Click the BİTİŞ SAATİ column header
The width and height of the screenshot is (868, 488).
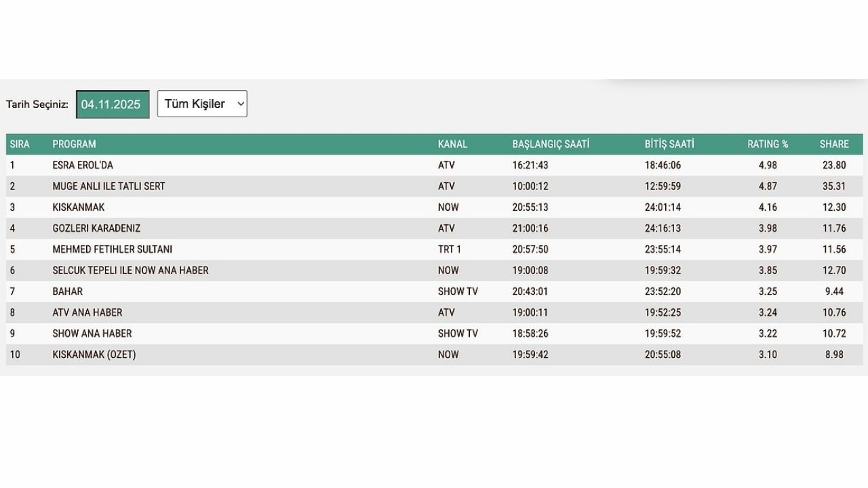coord(669,144)
